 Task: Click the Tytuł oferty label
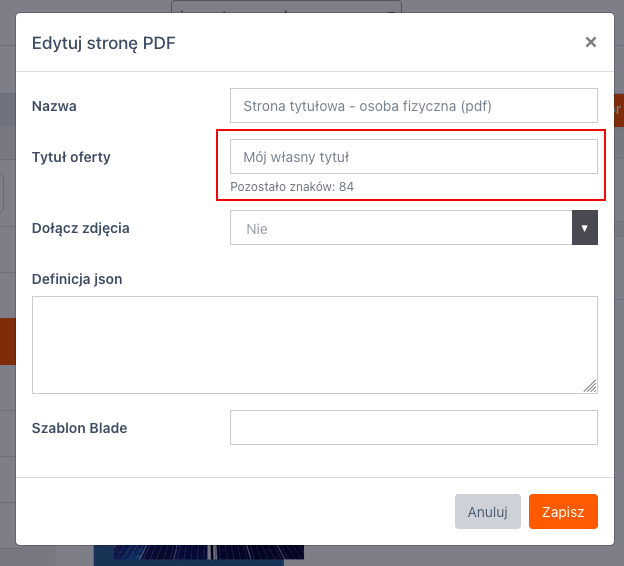point(71,157)
